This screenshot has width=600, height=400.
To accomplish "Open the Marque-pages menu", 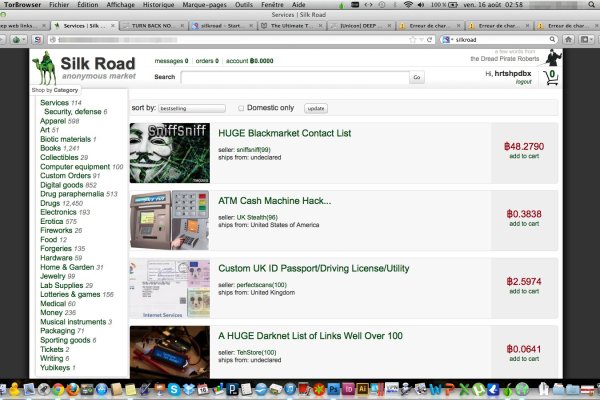I will (x=204, y=5).
